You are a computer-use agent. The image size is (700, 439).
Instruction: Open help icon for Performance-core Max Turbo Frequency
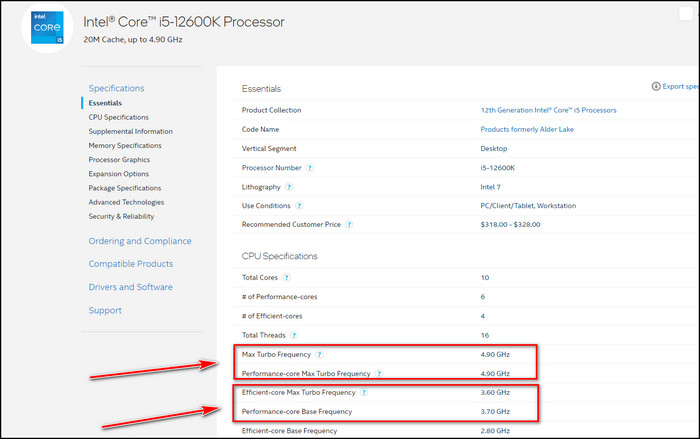379,374
